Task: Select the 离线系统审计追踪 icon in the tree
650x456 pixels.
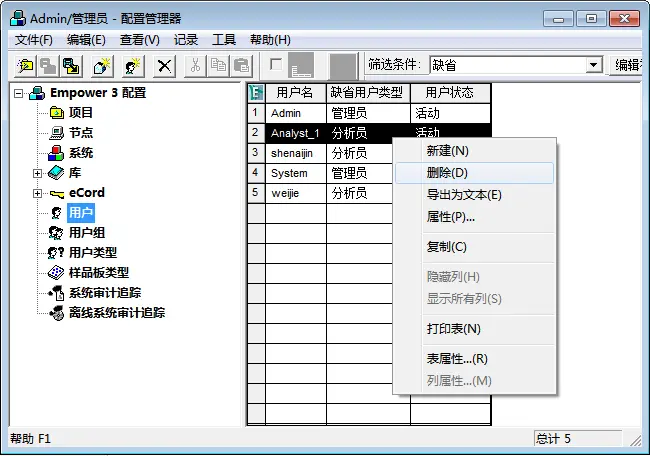Action: (56, 313)
